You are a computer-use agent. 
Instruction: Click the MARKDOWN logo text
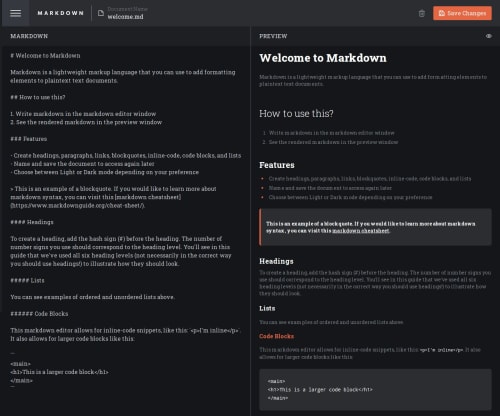point(60,13)
